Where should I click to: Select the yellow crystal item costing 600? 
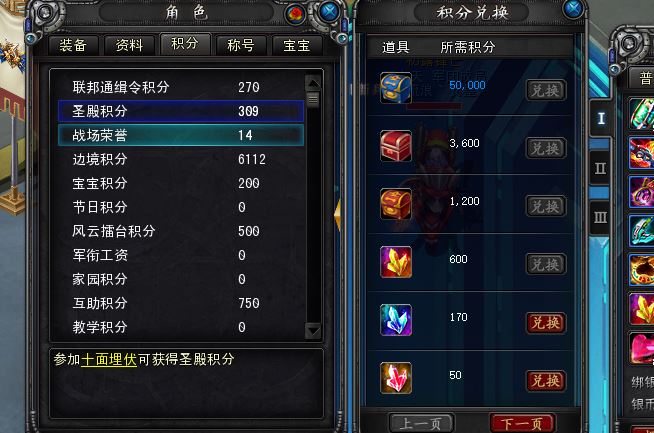[x=396, y=262]
